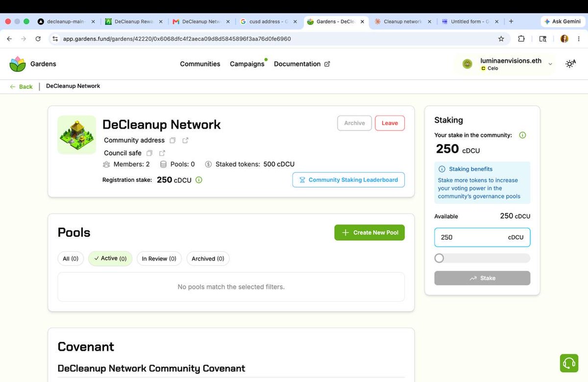Image resolution: width=588 pixels, height=382 pixels.
Task: Open the Community Staking Leaderboard
Action: [348, 180]
